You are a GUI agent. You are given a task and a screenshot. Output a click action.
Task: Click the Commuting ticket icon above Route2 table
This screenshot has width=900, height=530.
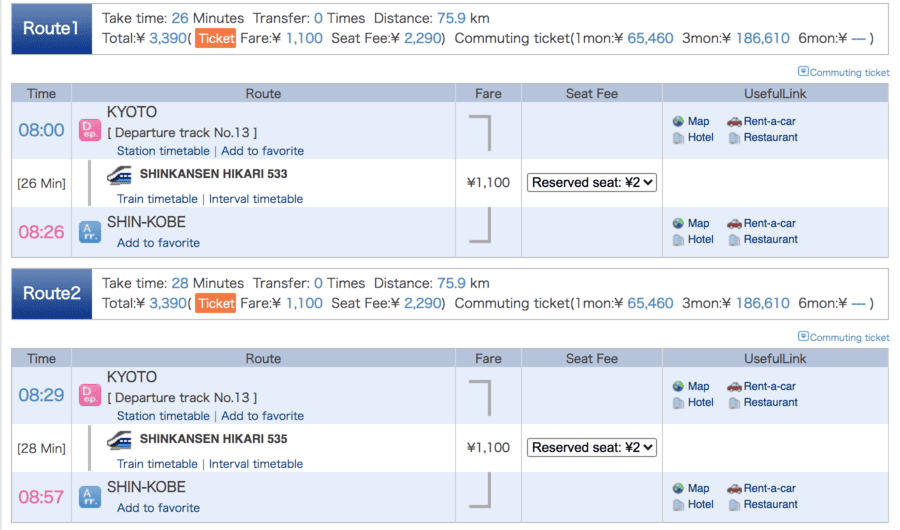point(803,337)
